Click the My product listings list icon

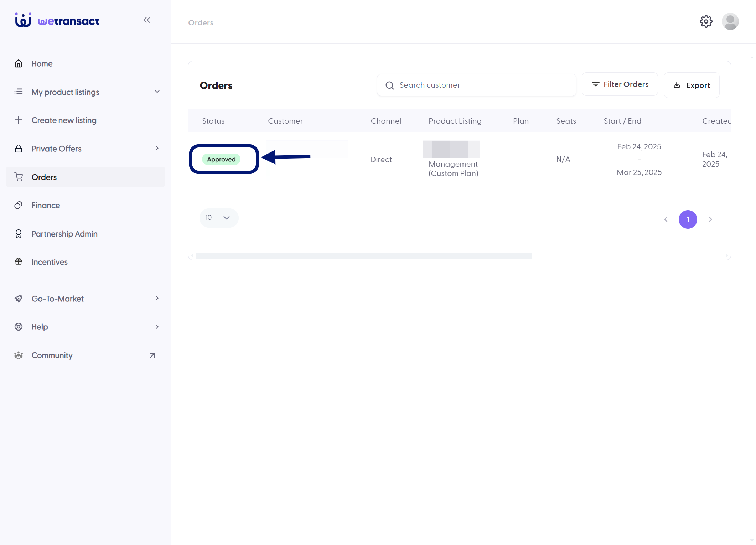coord(19,92)
